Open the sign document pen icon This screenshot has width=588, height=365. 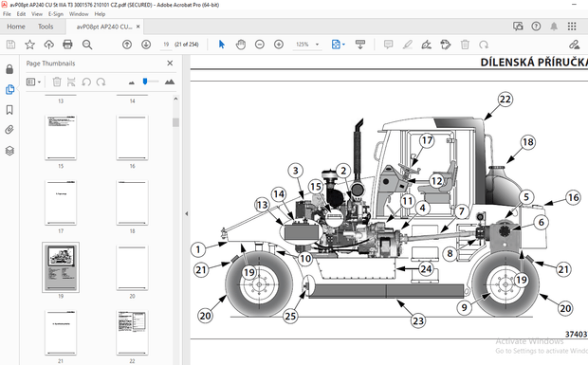click(427, 45)
